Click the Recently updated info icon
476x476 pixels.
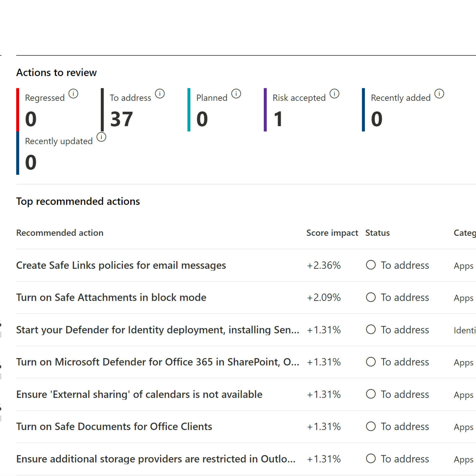pyautogui.click(x=101, y=137)
